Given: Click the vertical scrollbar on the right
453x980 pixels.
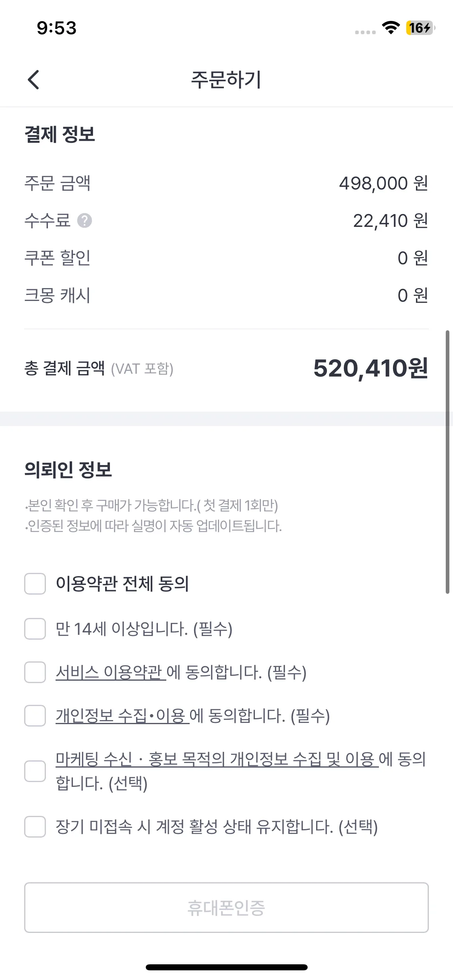Looking at the screenshot, I should pos(447,462).
